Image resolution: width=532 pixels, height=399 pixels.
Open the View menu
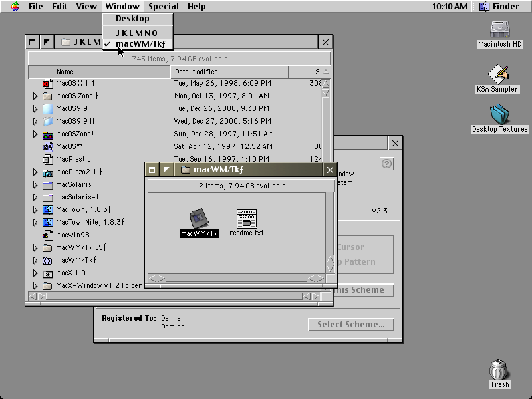tap(86, 6)
